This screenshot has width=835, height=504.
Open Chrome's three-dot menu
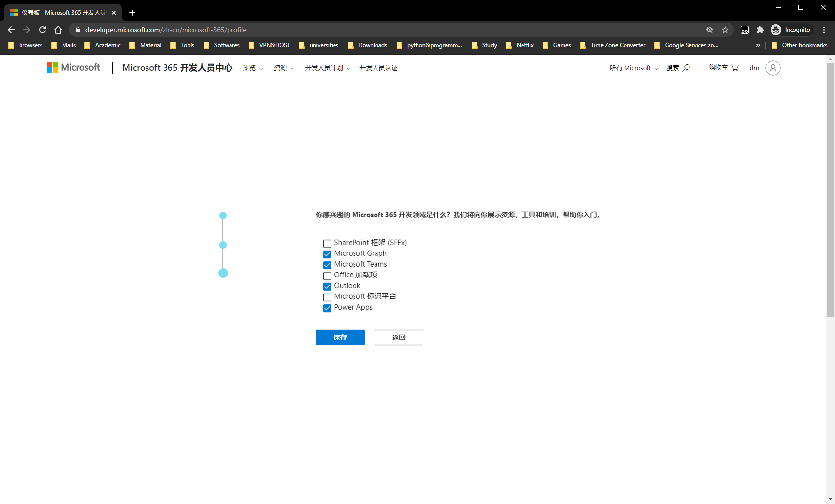point(824,30)
